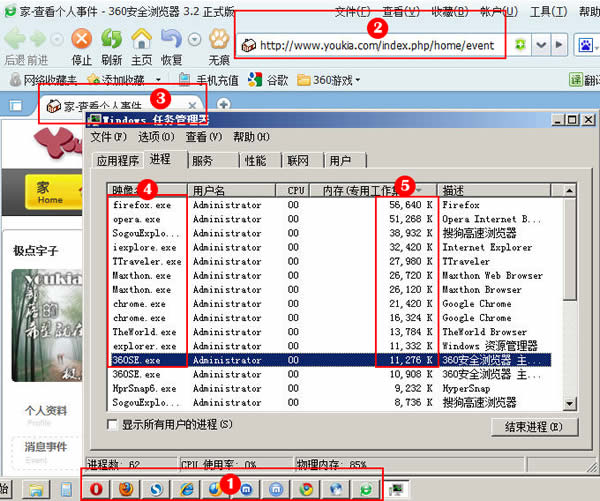Click the 结束进程(E) button
Screen dimensions: 600x501
click(x=534, y=426)
